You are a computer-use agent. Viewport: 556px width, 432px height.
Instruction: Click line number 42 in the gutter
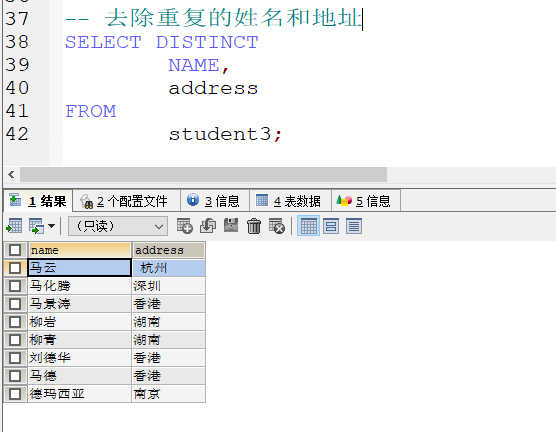coord(17,134)
